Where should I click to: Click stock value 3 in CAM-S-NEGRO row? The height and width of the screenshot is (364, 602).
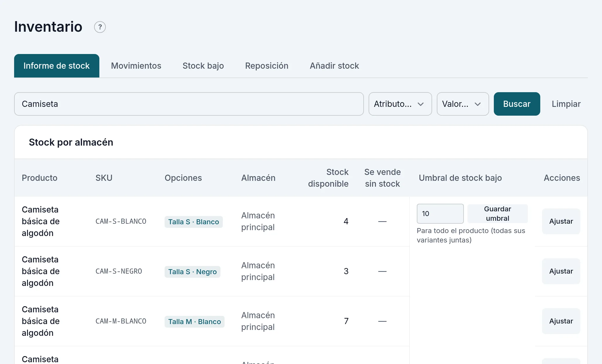coord(346,271)
